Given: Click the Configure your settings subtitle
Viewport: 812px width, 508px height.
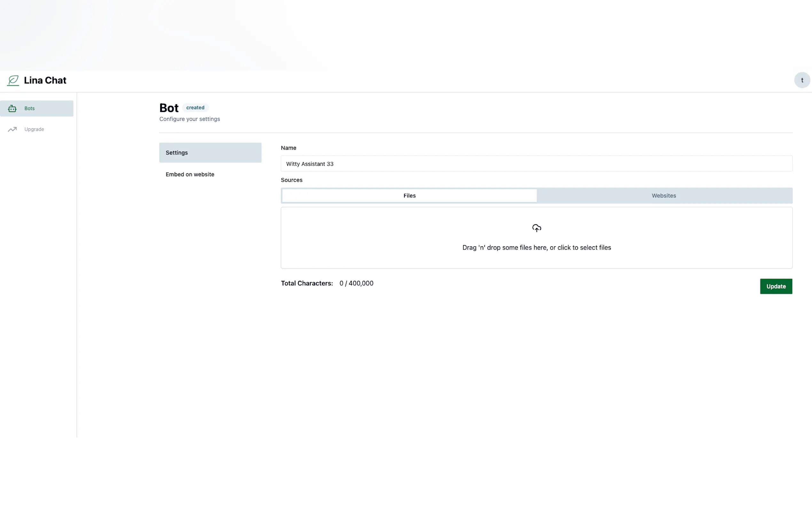Looking at the screenshot, I should [190, 119].
